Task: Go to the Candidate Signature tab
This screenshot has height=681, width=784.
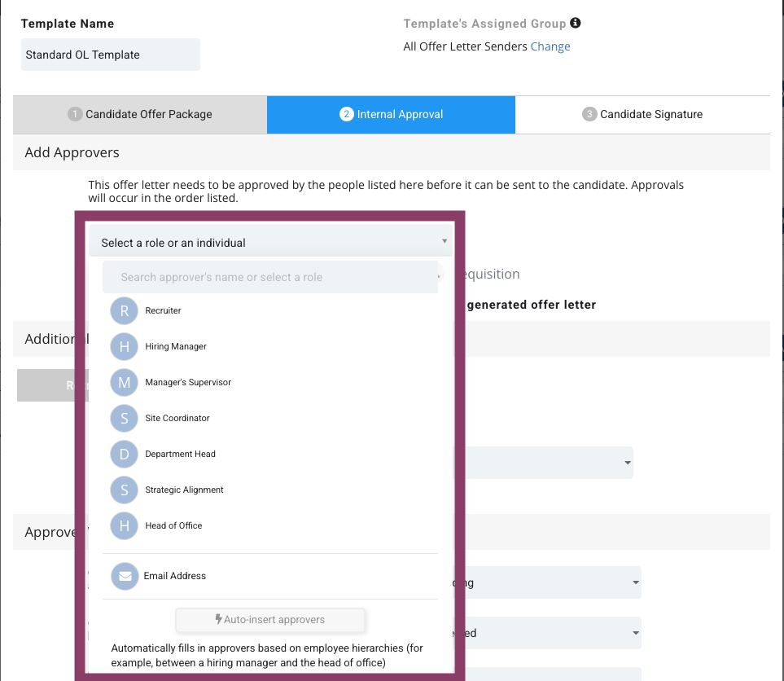Action: click(x=642, y=115)
